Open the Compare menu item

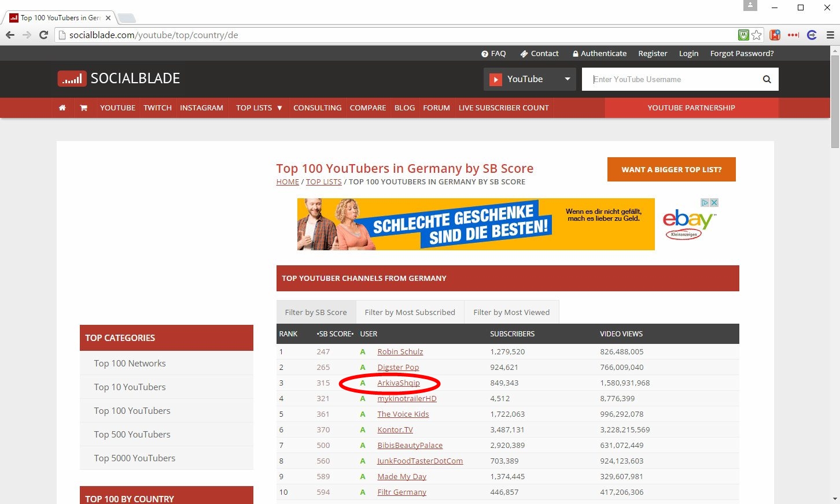pos(367,108)
